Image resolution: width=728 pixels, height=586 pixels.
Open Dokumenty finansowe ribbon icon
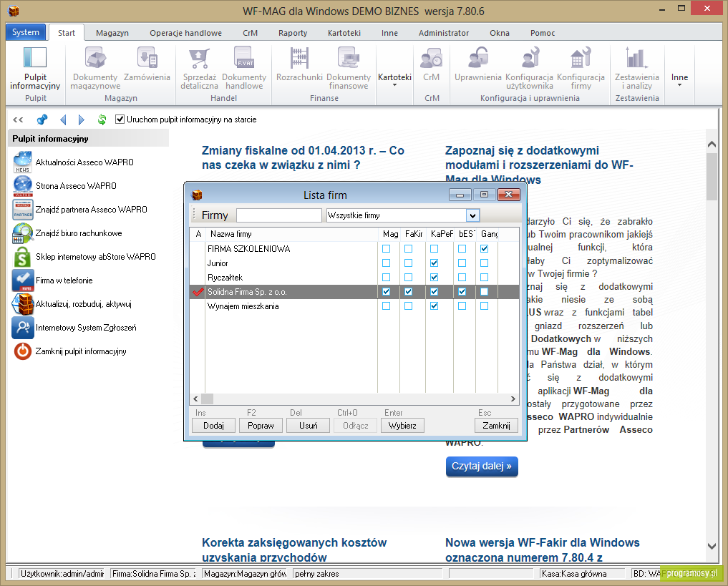coord(349,58)
